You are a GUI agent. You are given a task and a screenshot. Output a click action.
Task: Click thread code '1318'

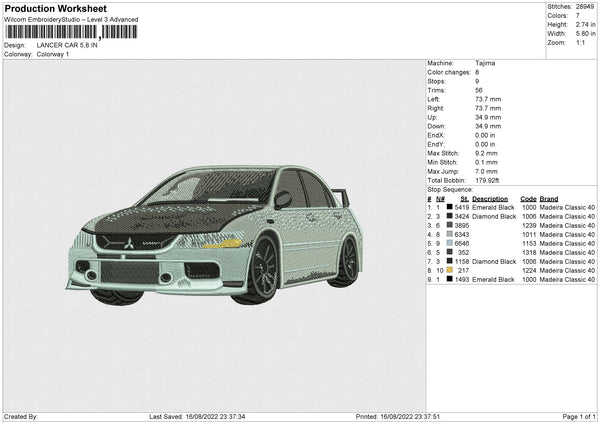click(x=529, y=253)
